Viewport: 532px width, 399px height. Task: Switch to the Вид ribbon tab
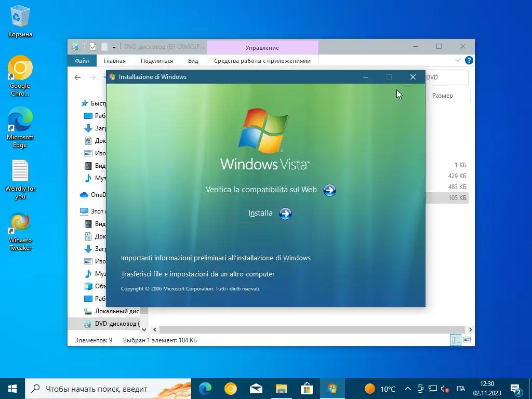click(193, 61)
